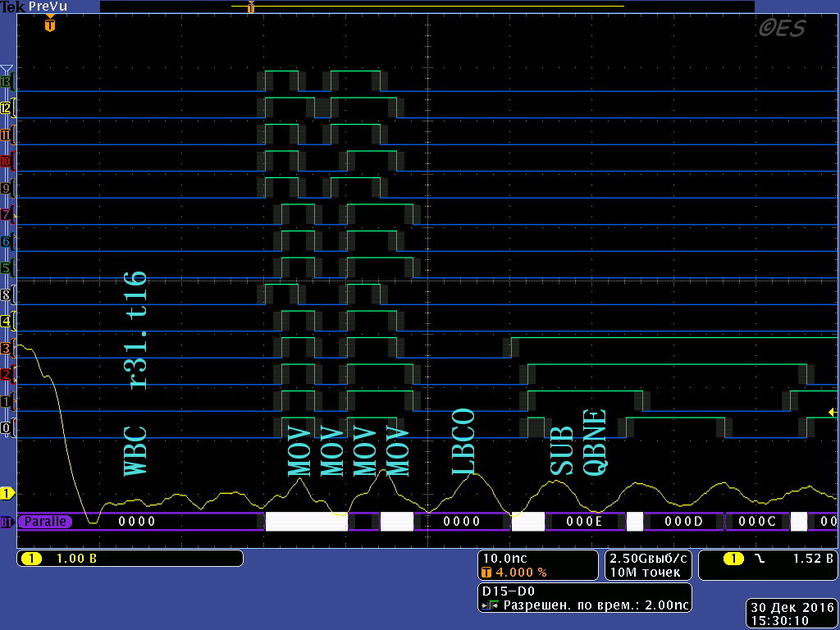This screenshot has width=840, height=630.
Task: Select the D2 digital channel label
Action: (6, 375)
